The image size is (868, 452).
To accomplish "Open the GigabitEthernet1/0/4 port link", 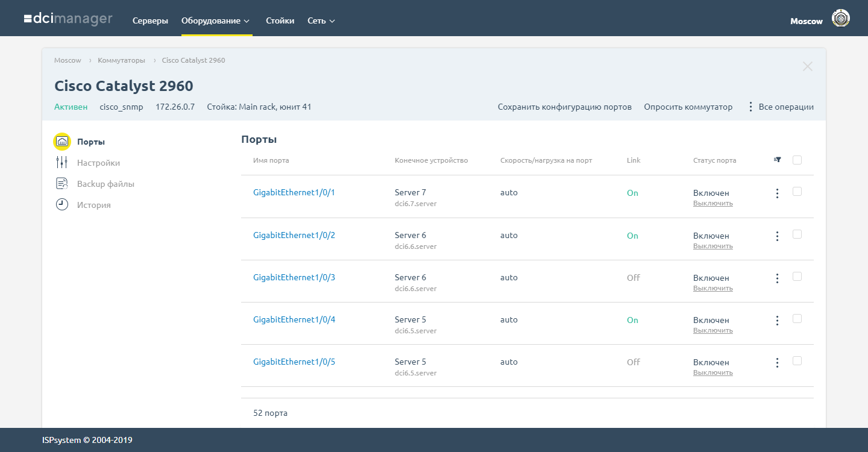I will [294, 319].
